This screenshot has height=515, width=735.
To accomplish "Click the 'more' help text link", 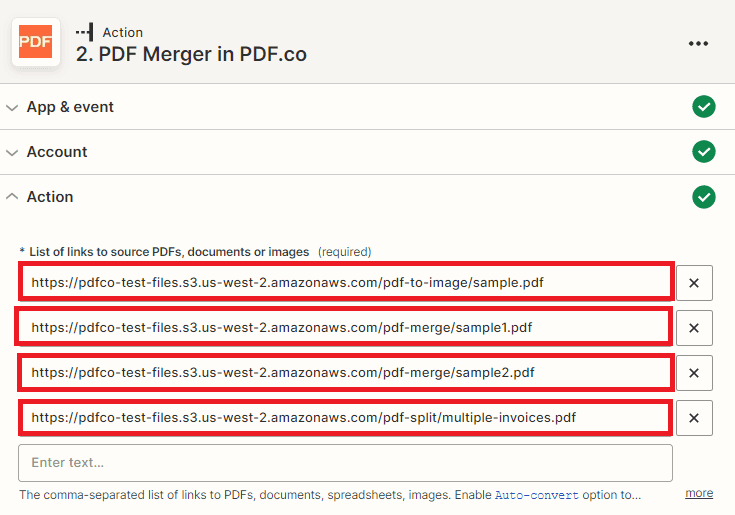I will coord(699,494).
